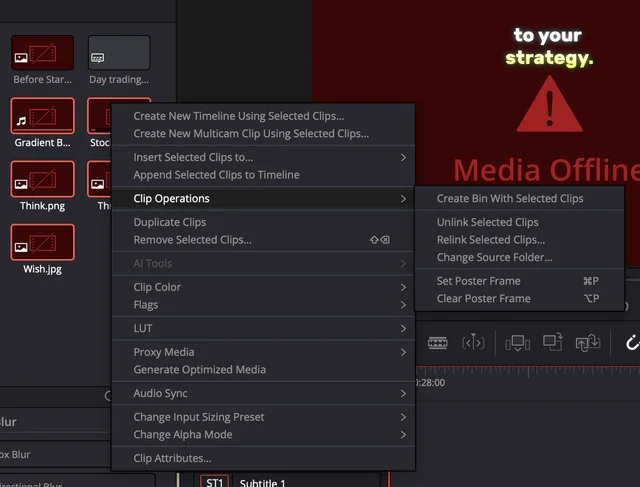Select the Wish.jpg clip thumbnail
Viewport: 640px width, 487px height.
[x=42, y=242]
